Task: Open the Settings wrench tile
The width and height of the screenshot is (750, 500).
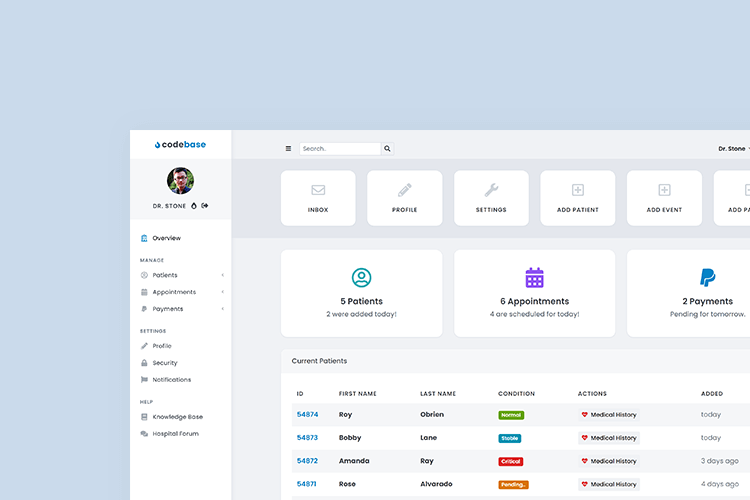Action: pos(491,198)
